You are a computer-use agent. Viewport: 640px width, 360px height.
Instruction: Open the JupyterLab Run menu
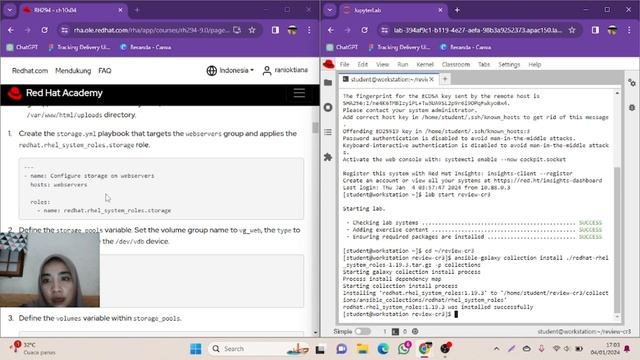402,64
